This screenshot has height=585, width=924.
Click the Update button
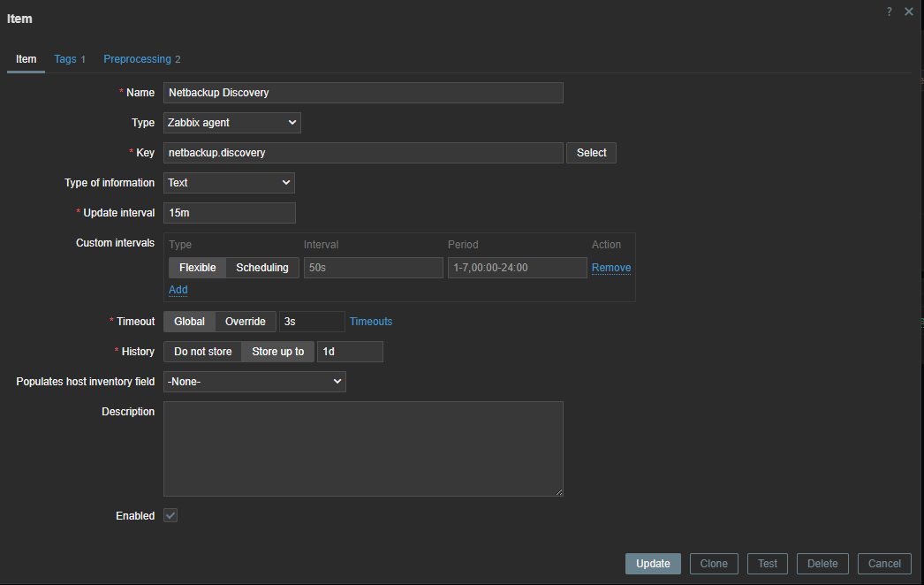[652, 563]
